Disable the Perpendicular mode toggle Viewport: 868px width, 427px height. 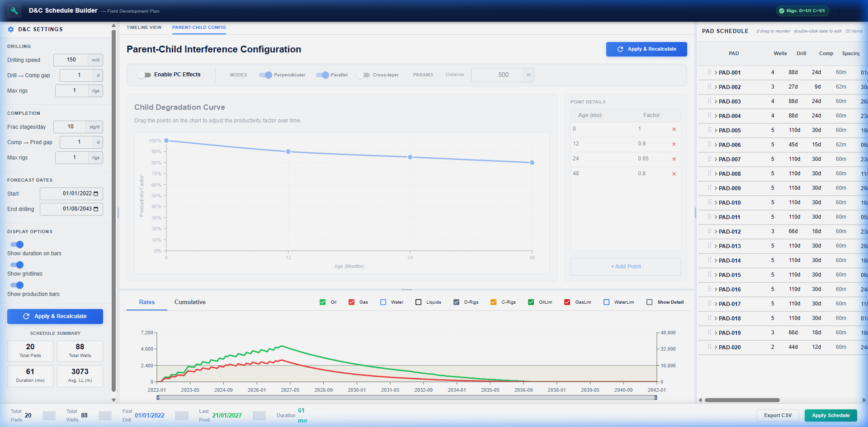[x=265, y=75]
